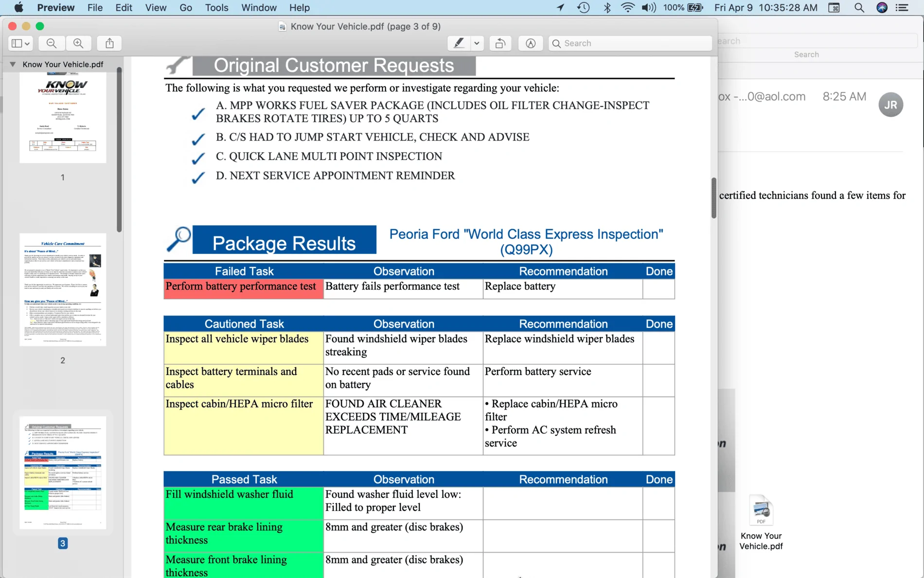Click the 'Peoria Ford World Class Express Inspection' title
924x578 pixels.
[526, 241]
